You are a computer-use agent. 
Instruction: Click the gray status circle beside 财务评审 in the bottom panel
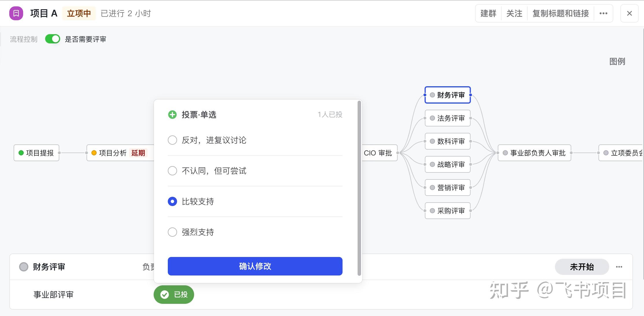click(24, 267)
